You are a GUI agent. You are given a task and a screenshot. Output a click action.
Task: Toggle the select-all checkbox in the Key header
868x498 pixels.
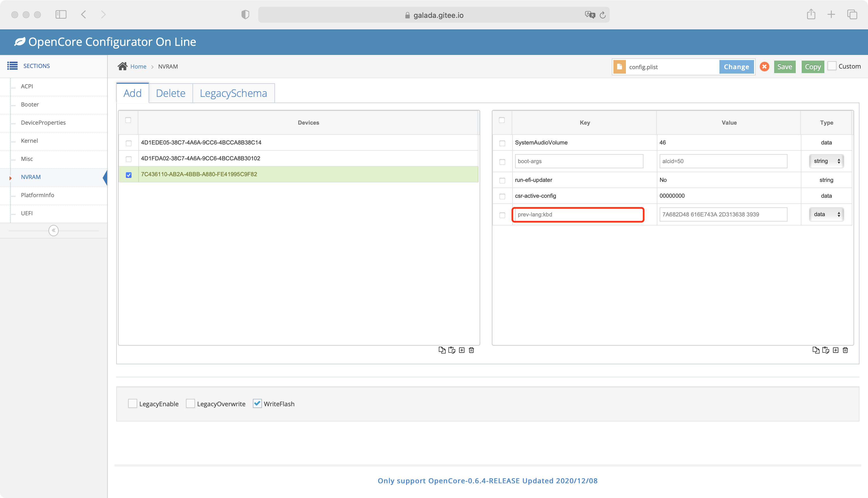coord(502,120)
